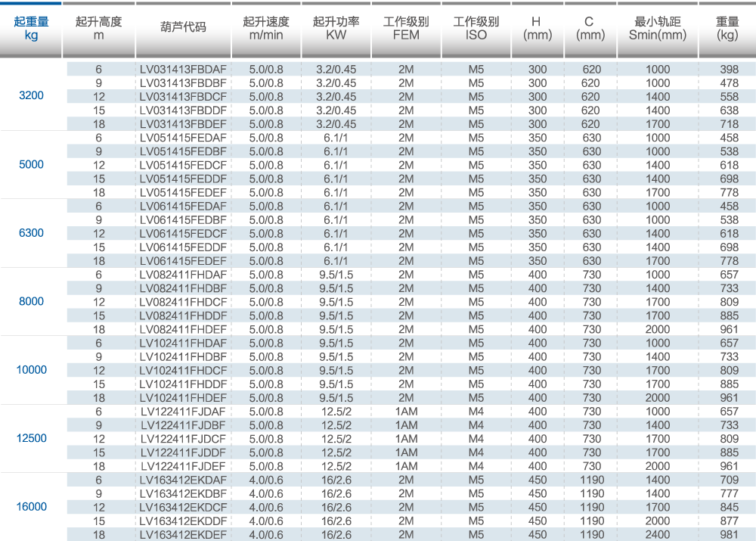The width and height of the screenshot is (756, 541).
Task: Select the 起升速度 m/min header
Action: [265, 29]
